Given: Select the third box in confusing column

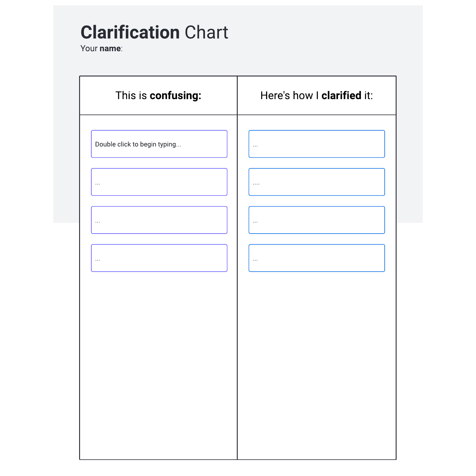Looking at the screenshot, I should pos(159,220).
